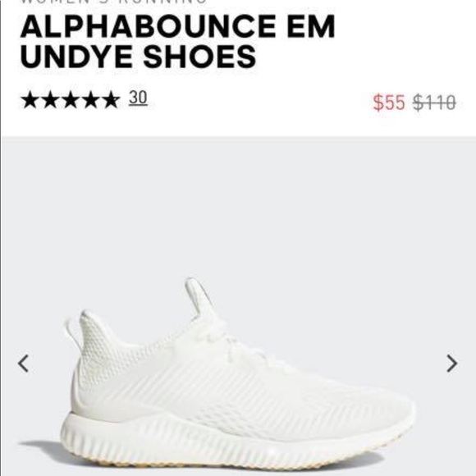Show the previous product image
Image resolution: width=476 pixels, height=476 pixels.
23,364
